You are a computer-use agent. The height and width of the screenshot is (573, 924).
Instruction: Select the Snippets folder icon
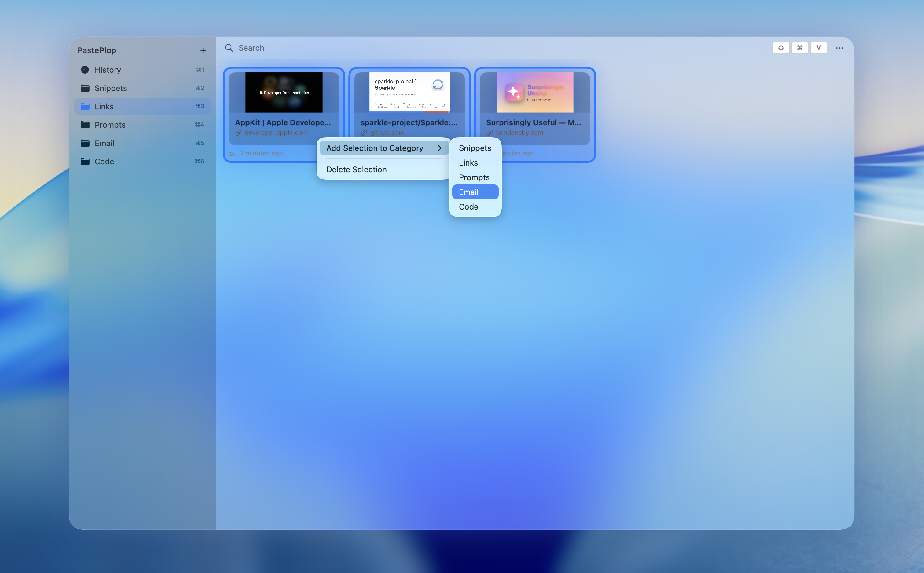pos(85,88)
